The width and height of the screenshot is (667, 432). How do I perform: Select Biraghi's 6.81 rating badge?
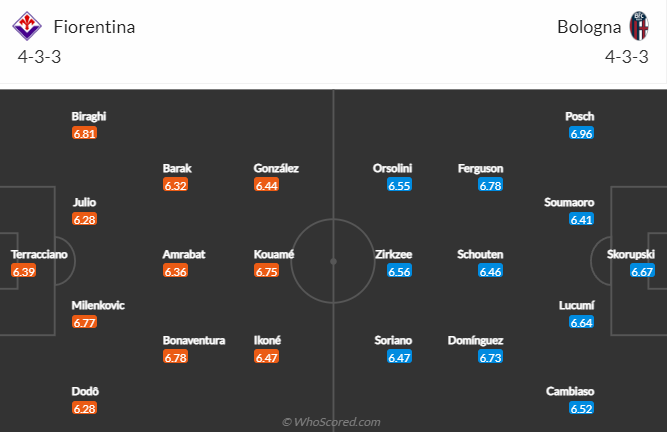[84, 133]
